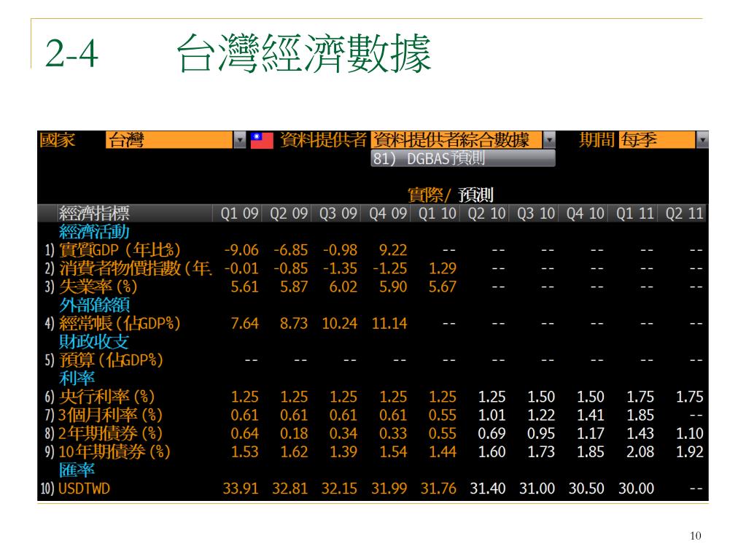Image resolution: width=746 pixels, height=560 pixels.
Task: Open row 5) 預算 (佔GDP%)
Action: point(104,360)
